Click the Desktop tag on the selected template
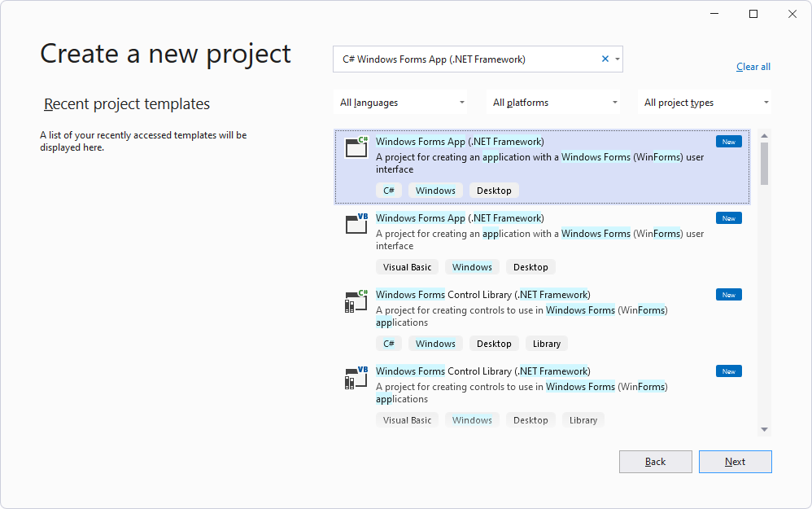This screenshot has width=812, height=509. pos(494,190)
